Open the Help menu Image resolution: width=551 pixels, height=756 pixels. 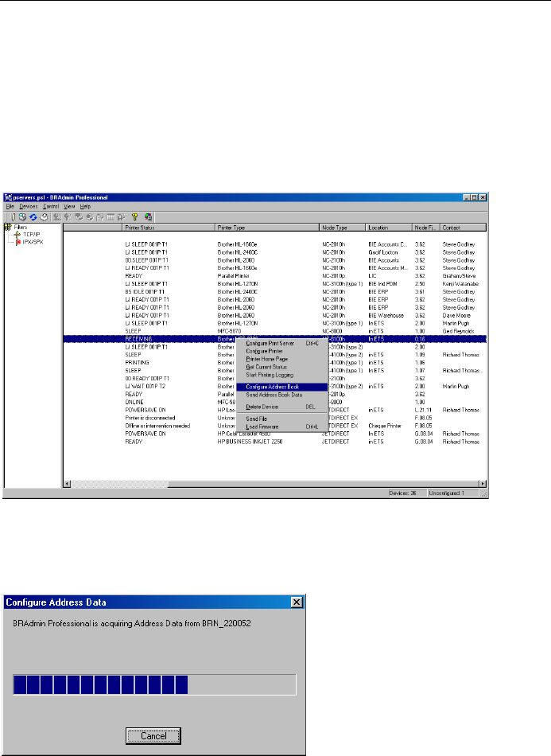[85, 206]
